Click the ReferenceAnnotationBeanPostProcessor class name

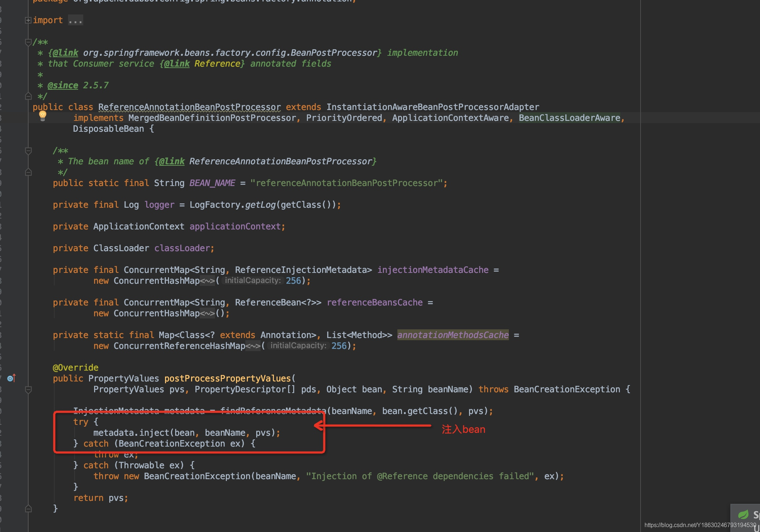pyautogui.click(x=189, y=107)
